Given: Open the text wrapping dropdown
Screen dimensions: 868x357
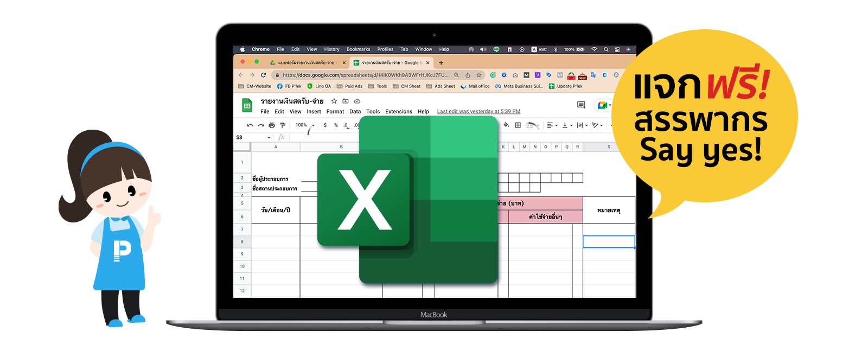Looking at the screenshot, I should [582, 125].
